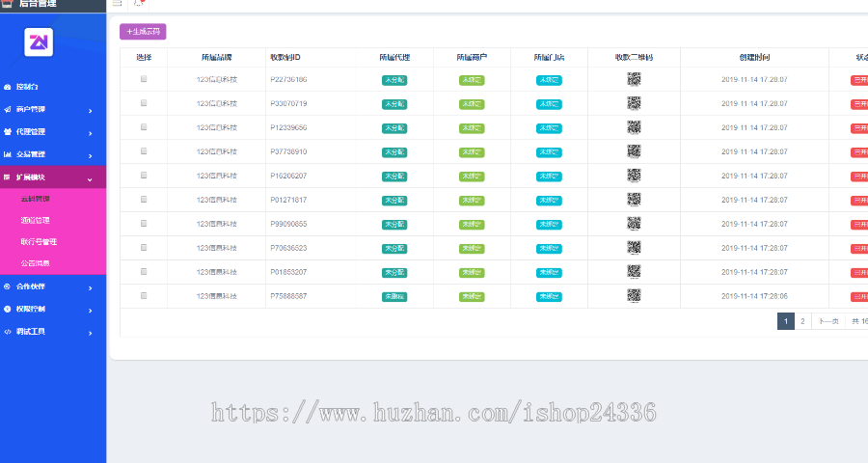Open the QR code for P22736186
This screenshot has width=868, height=463.
click(634, 79)
